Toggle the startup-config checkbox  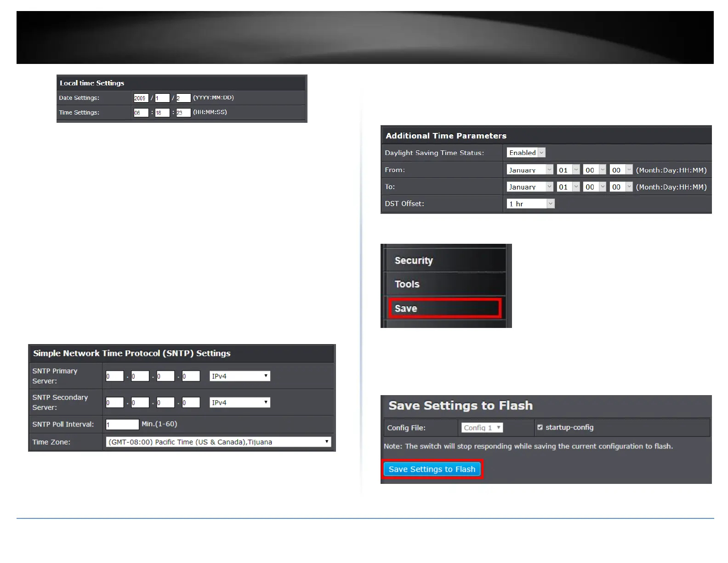click(540, 427)
